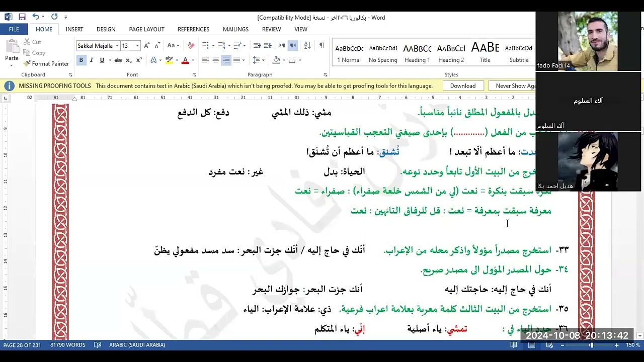The height and width of the screenshot is (362, 644).
Task: Increase paragraph indent
Action: coord(268,46)
